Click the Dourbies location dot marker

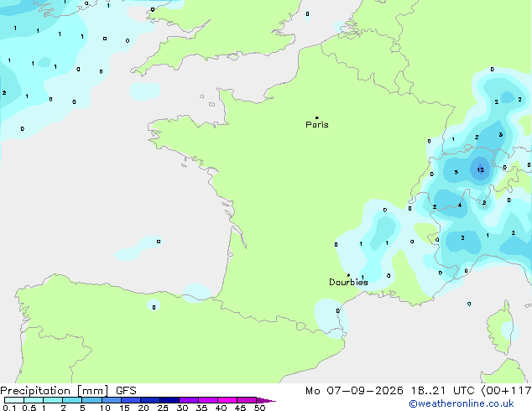pyautogui.click(x=348, y=275)
